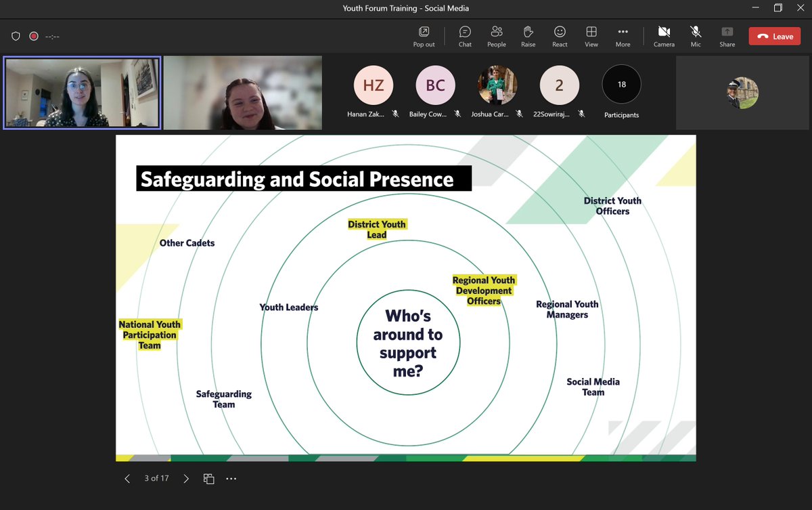Select the 22Sowriraj participant avatar
This screenshot has height=510, width=812.
pyautogui.click(x=560, y=85)
